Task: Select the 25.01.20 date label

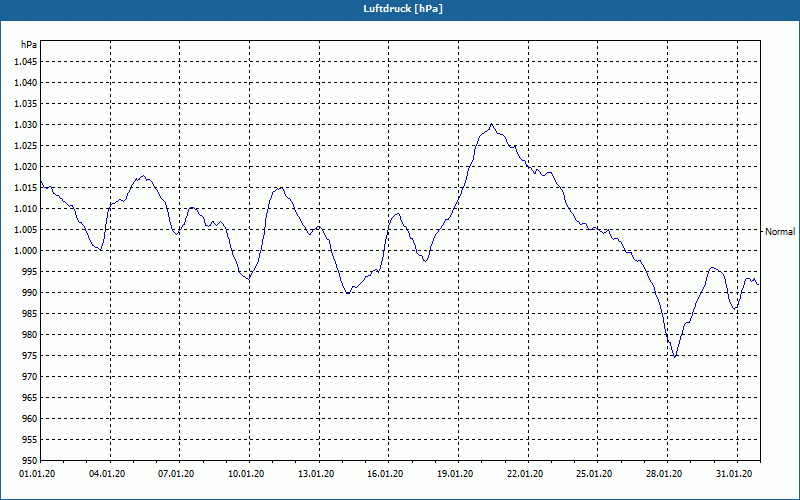Action: coord(594,474)
